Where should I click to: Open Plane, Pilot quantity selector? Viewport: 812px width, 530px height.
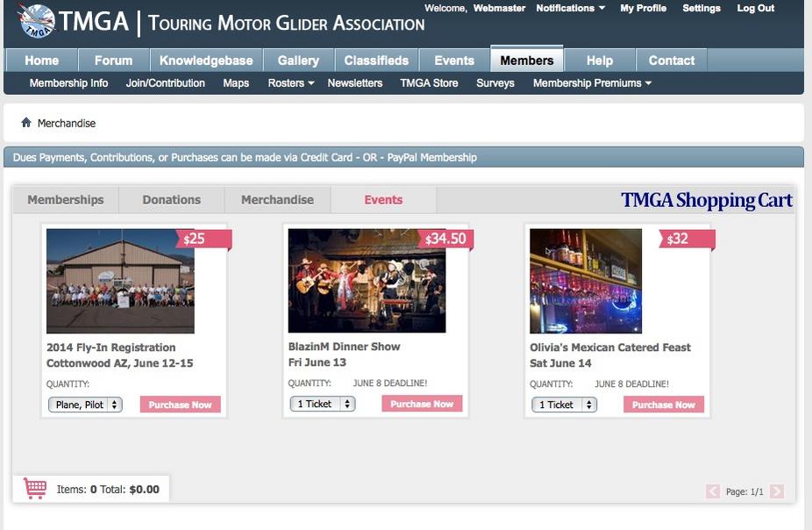pos(85,405)
